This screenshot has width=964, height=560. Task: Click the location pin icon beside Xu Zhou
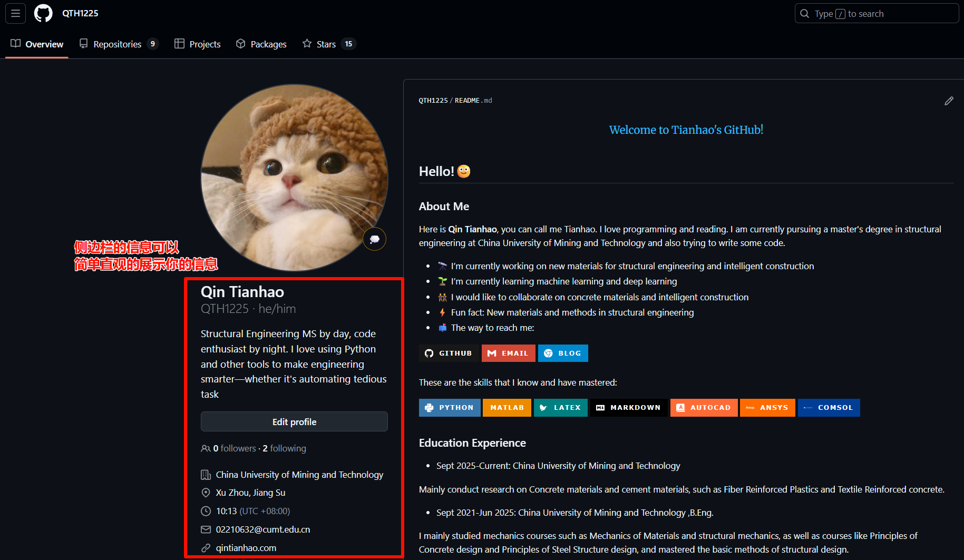(206, 493)
